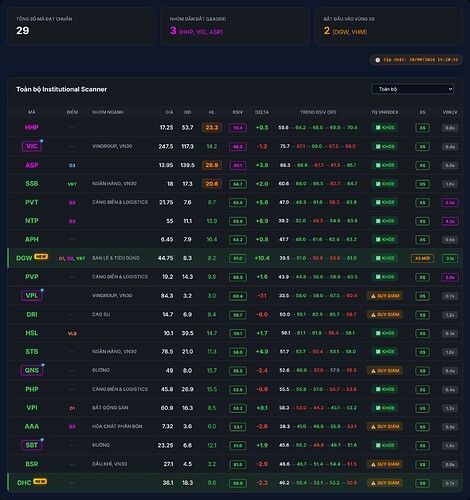
Task: Click the XS badge in HHP row
Action: click(x=422, y=128)
